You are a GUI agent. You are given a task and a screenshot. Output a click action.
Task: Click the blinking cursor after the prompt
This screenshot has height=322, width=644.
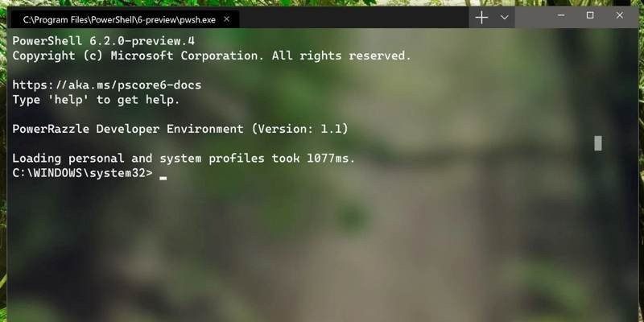163,177
